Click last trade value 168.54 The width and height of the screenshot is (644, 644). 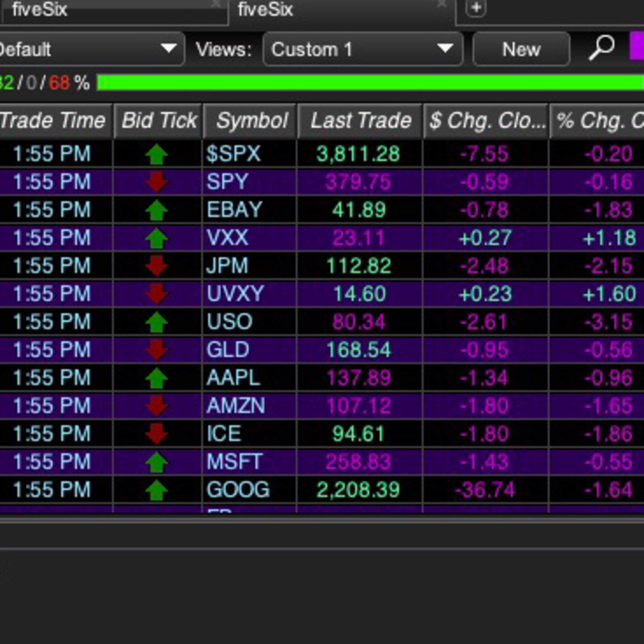tap(359, 350)
